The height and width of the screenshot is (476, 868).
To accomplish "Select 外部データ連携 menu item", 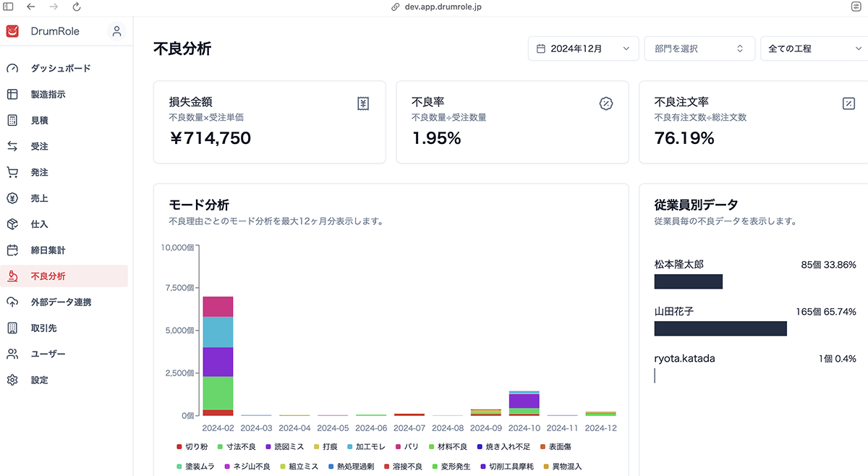I will click(x=61, y=302).
